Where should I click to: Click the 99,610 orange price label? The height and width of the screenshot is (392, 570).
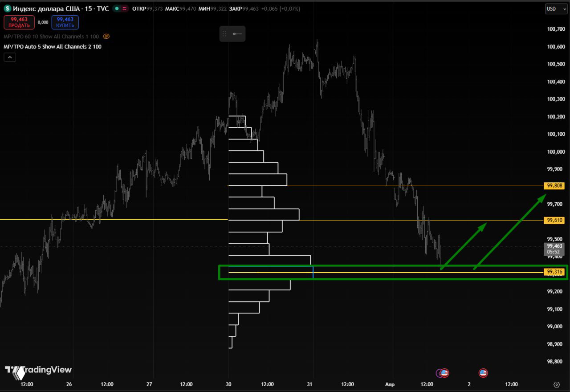555,220
